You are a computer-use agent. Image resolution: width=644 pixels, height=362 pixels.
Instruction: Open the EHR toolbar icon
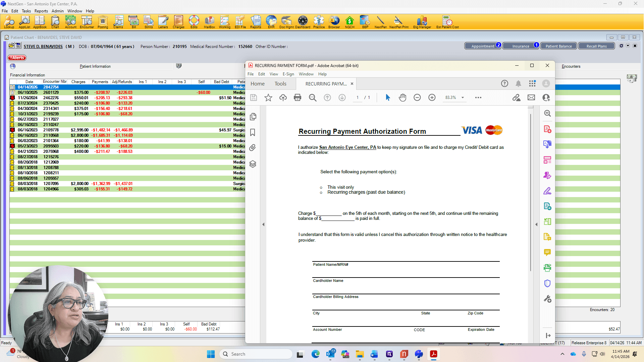pos(271,22)
